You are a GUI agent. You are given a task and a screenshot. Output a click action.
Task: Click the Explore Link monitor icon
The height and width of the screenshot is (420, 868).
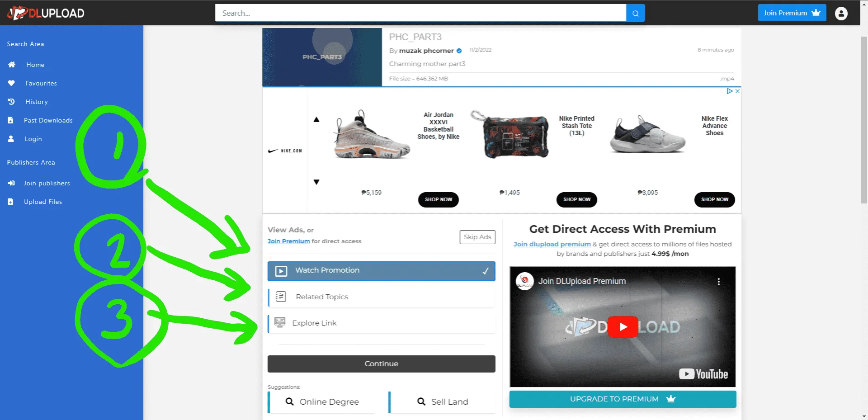(280, 322)
